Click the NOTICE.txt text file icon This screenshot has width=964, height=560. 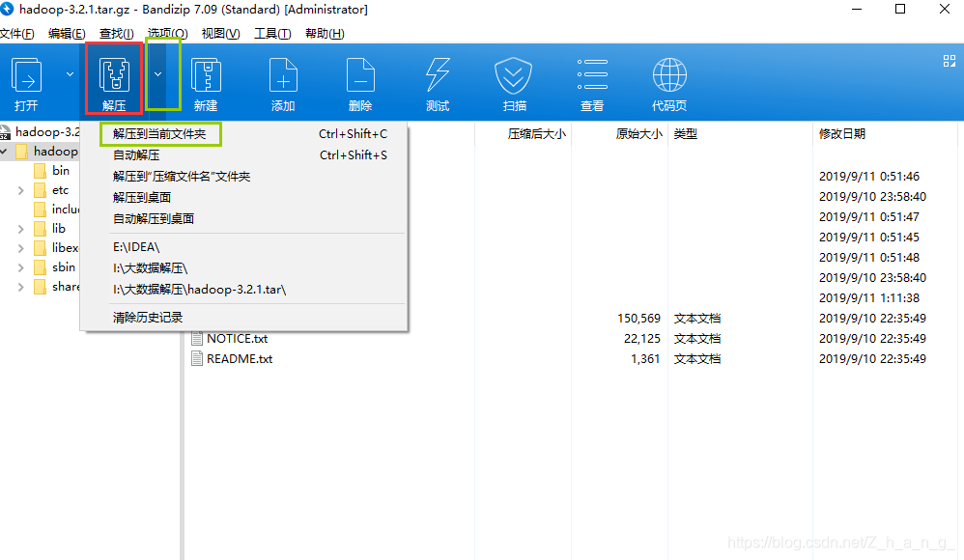coord(197,339)
